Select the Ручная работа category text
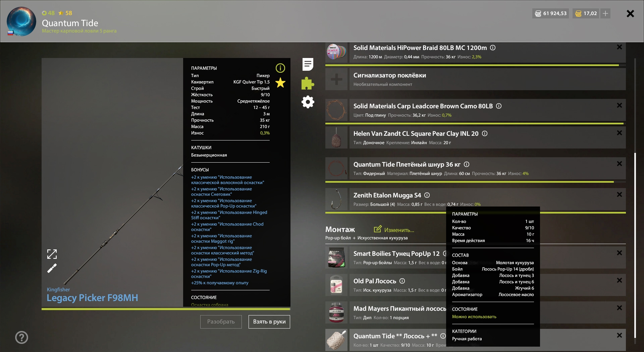Screen dimensions: 644x352 pos(467,339)
